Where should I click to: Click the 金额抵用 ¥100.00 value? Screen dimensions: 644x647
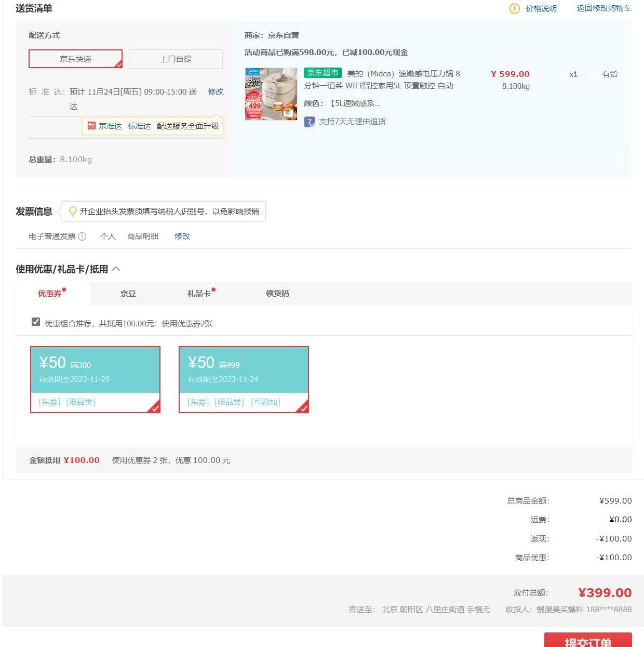pyautogui.click(x=82, y=460)
